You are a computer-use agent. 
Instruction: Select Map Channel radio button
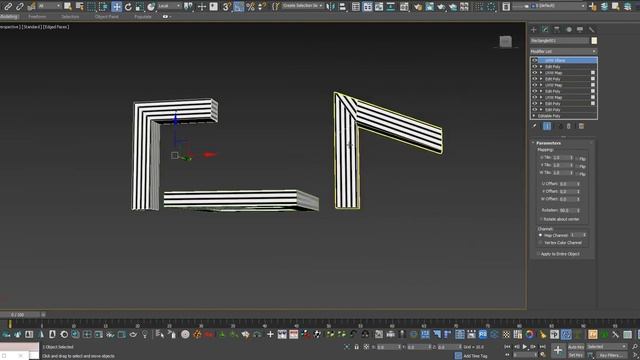pyautogui.click(x=540, y=236)
